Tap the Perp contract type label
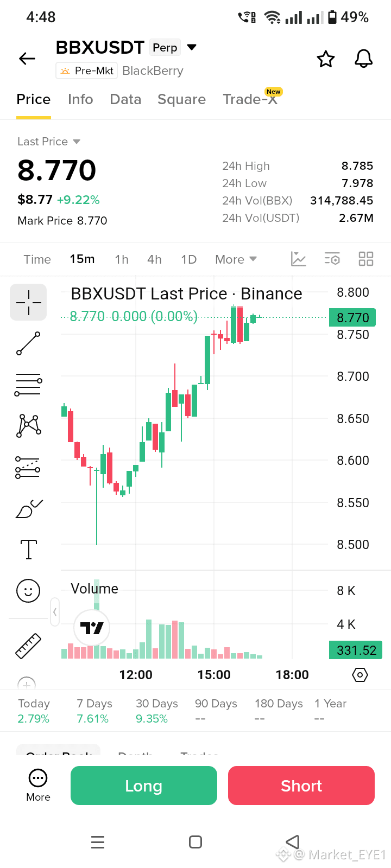This screenshot has width=391, height=868. click(x=165, y=48)
